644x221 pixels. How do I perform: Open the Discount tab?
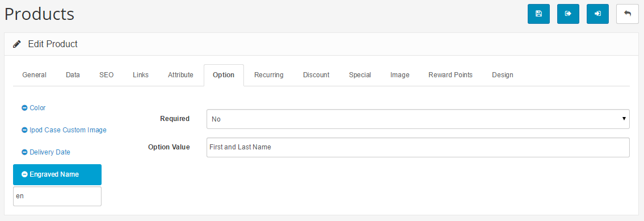tap(316, 75)
